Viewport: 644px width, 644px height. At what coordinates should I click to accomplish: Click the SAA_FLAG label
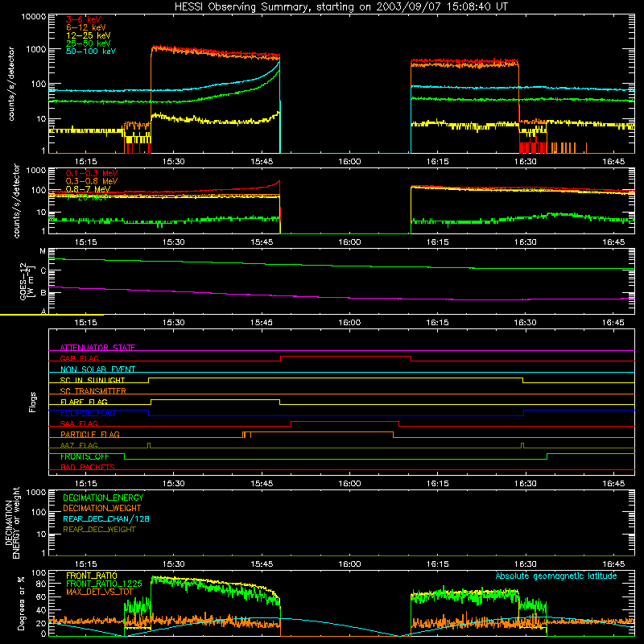tap(79, 423)
